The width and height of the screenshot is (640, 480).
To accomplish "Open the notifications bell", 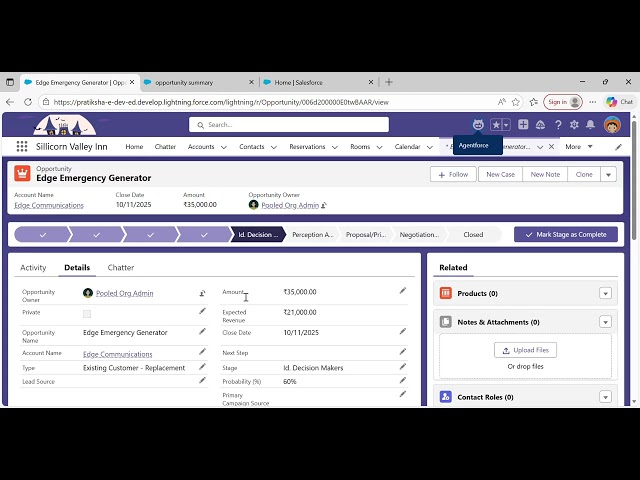I will point(590,125).
